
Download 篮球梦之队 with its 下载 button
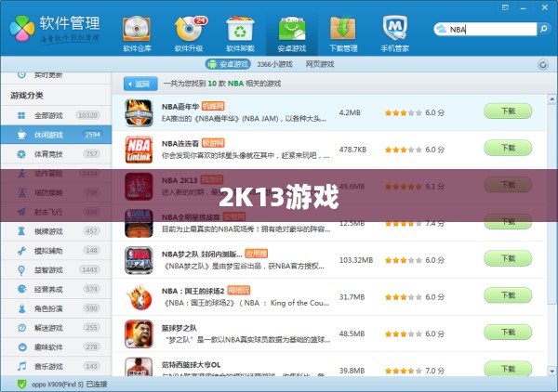click(508, 333)
